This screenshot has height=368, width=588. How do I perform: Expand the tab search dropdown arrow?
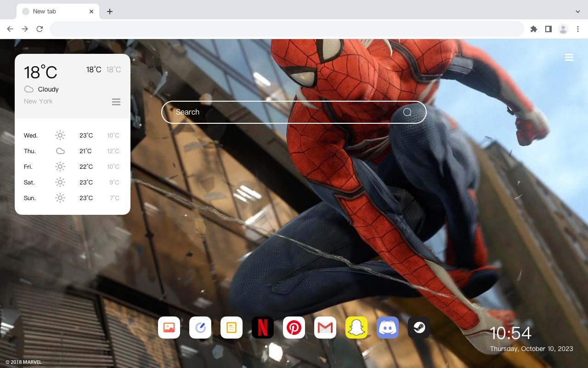pos(578,11)
